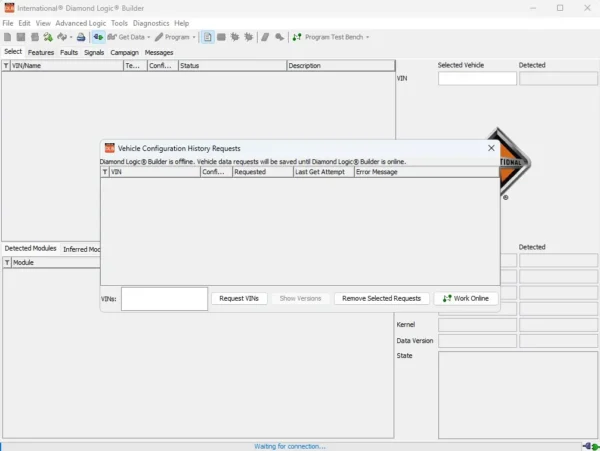This screenshot has width=600, height=451.
Task: Switch to the Detected Modules tab
Action: point(31,249)
